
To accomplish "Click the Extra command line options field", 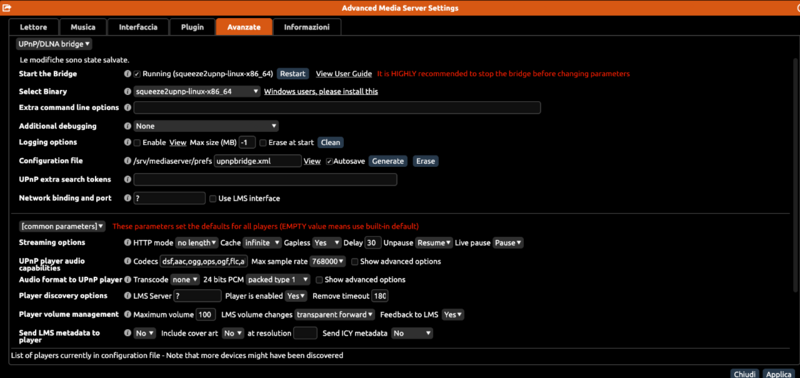I will (337, 108).
